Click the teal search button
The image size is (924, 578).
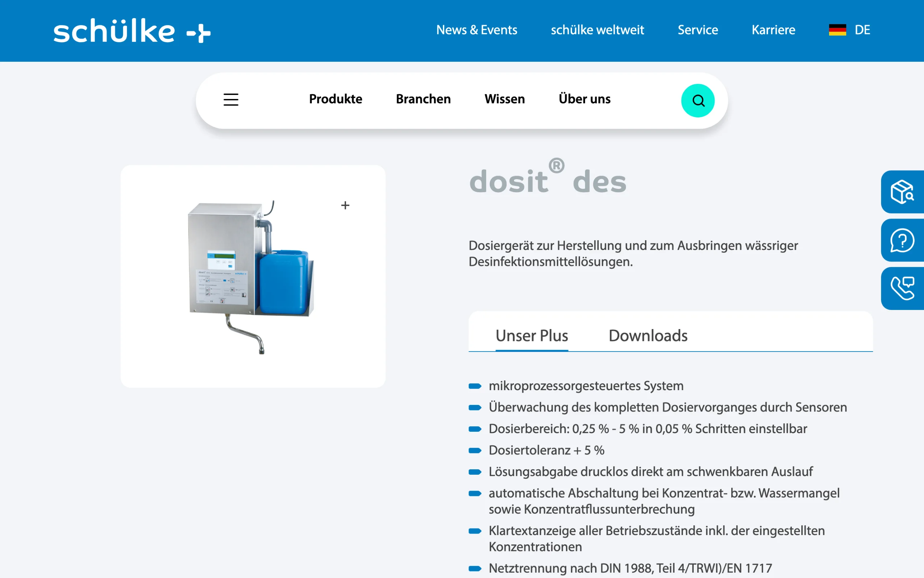698,100
